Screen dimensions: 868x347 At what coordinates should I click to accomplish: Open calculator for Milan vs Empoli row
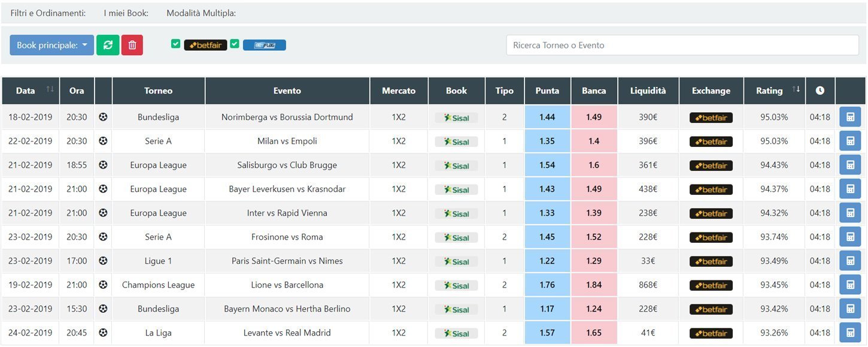(x=849, y=141)
